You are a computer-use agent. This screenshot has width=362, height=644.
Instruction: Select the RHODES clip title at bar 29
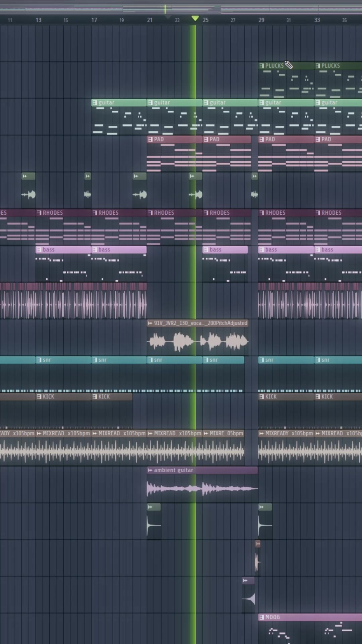(x=275, y=213)
